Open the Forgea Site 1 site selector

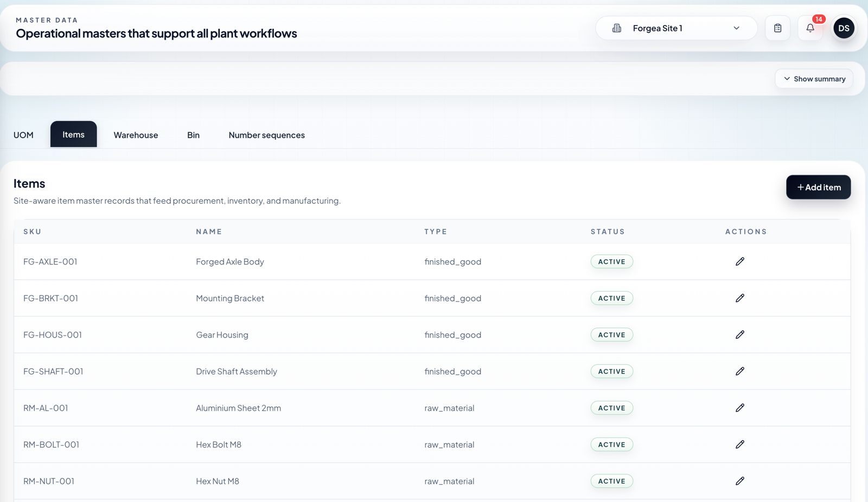(676, 28)
